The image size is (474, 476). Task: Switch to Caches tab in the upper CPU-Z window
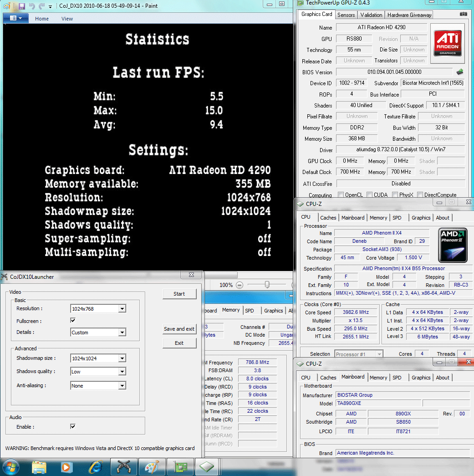[x=328, y=218]
